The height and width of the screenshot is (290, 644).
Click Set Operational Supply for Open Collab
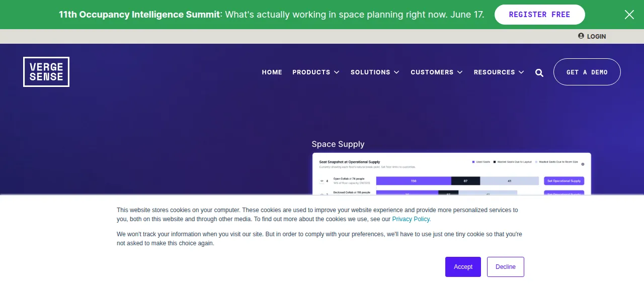(564, 181)
